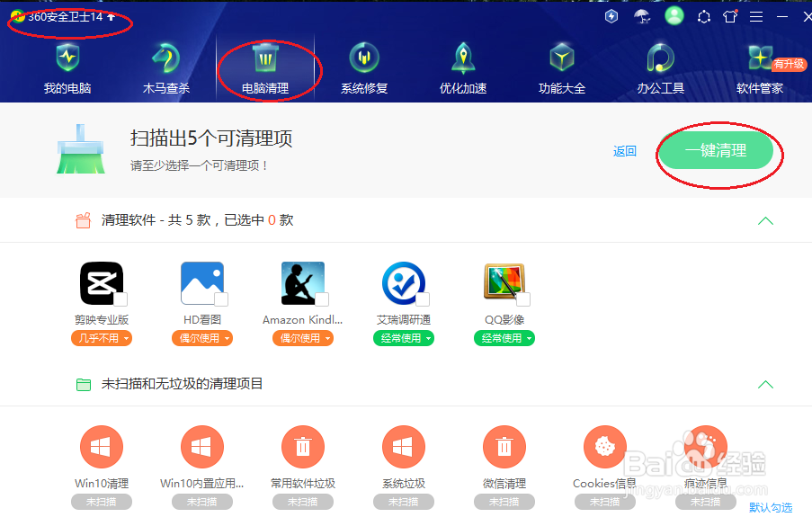Viewport: 812px width, 517px height.
Task: Check the 艾瑞调研通 checkbox
Action: (x=423, y=299)
